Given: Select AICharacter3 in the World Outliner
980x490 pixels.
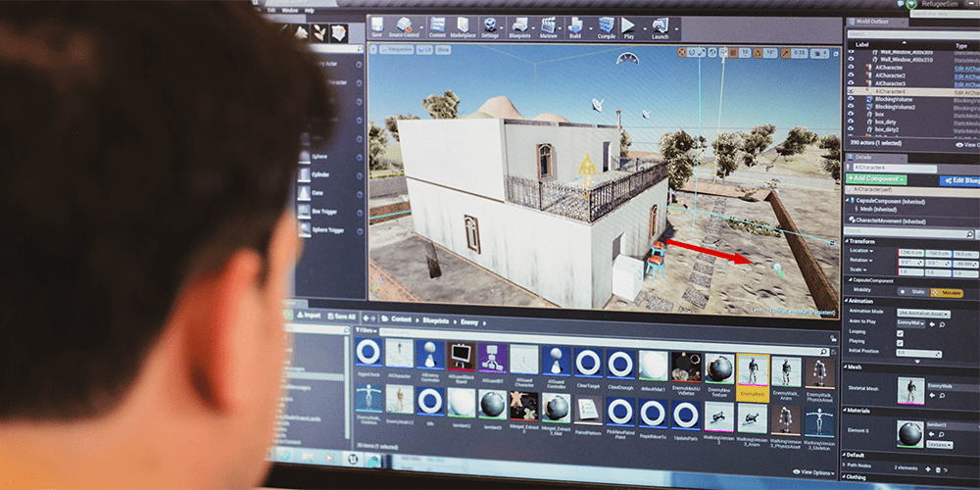Looking at the screenshot, I should (890, 83).
